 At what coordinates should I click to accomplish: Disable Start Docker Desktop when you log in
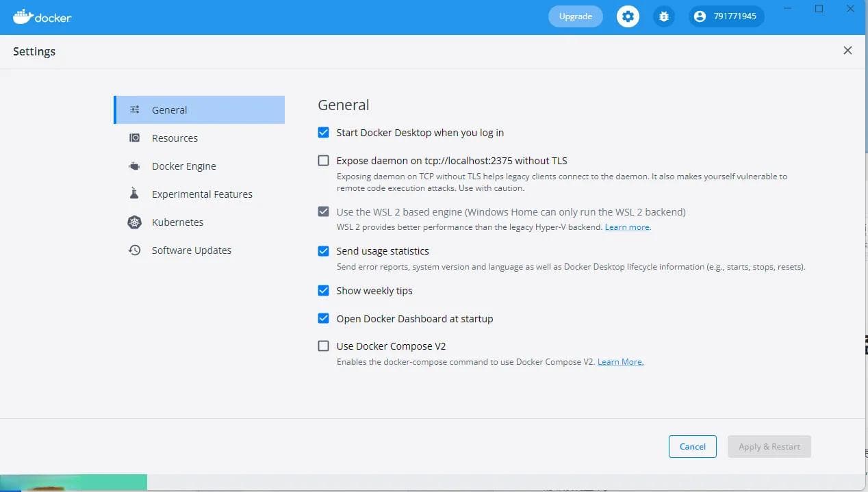click(x=323, y=132)
